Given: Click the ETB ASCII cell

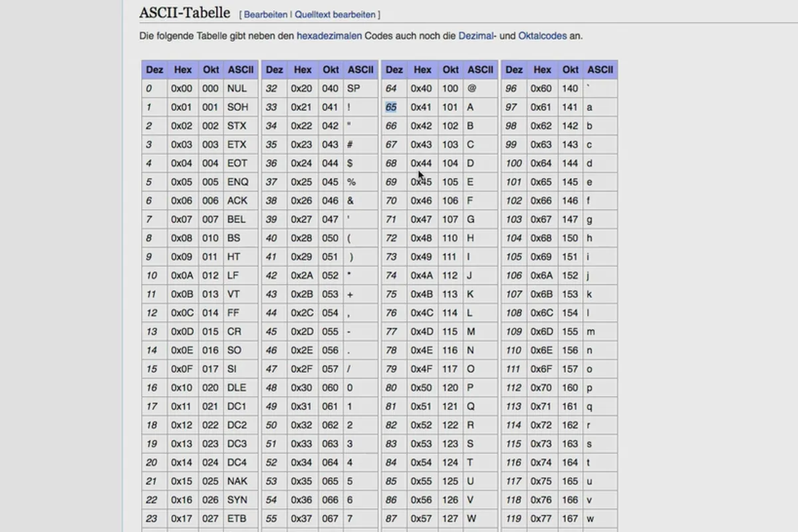Looking at the screenshot, I should [241, 518].
